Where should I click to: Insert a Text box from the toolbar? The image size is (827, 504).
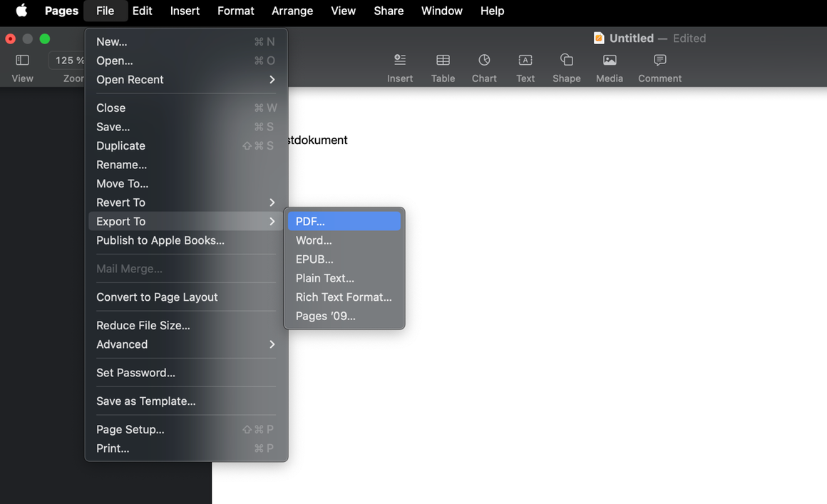pos(525,60)
